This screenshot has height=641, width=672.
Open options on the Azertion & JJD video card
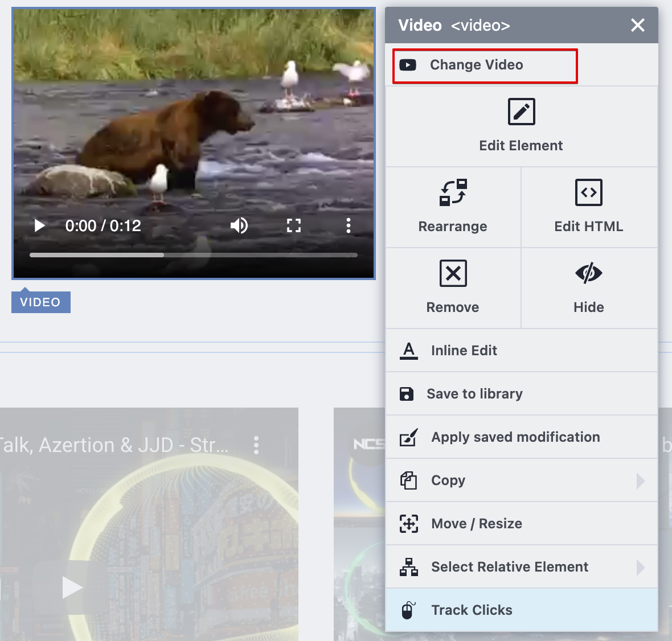[x=256, y=446]
